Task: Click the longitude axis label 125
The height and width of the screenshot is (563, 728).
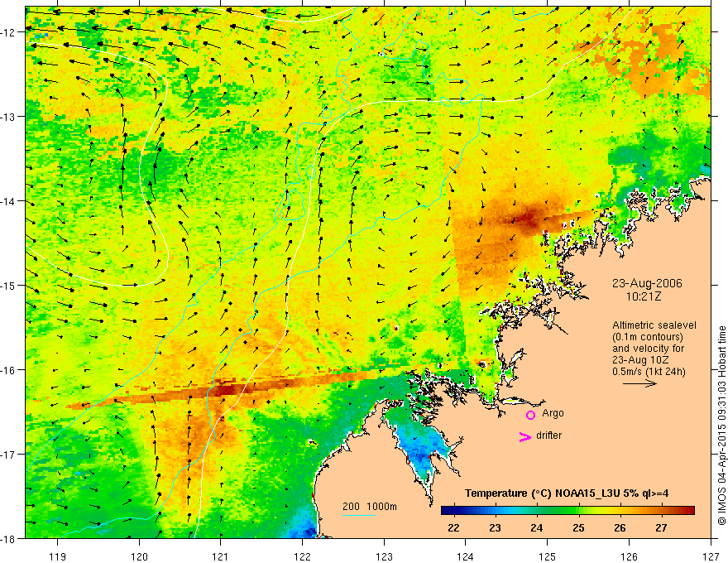Action: [548, 556]
